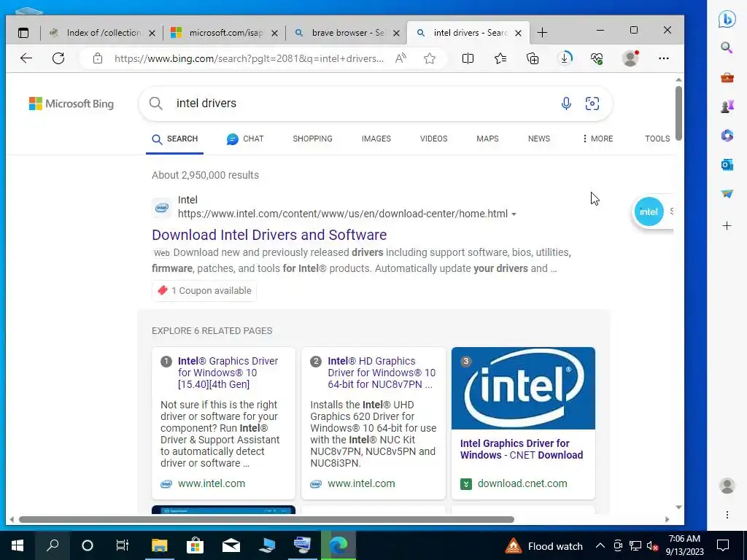Go back with the browser back arrow
The height and width of the screenshot is (560, 747).
pyautogui.click(x=26, y=58)
